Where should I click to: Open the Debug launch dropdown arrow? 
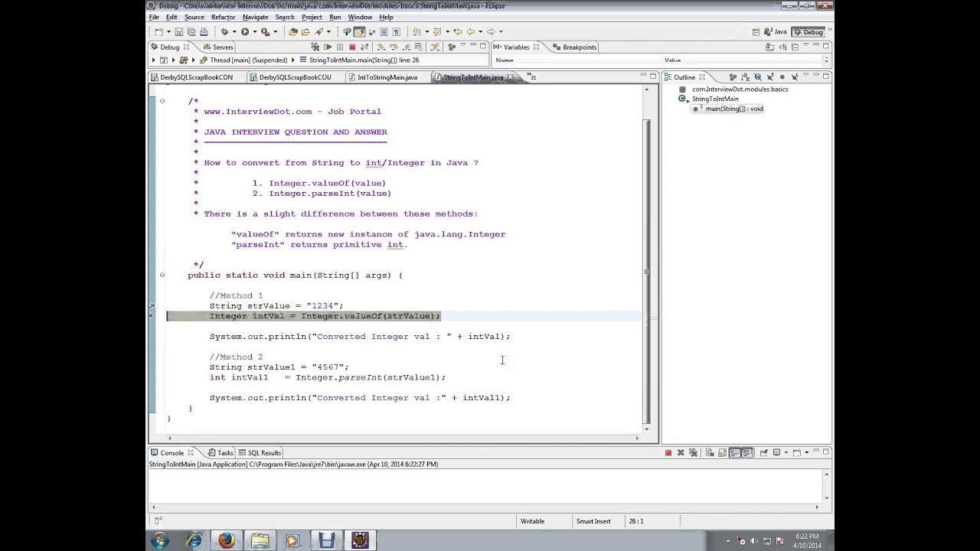pyautogui.click(x=234, y=31)
